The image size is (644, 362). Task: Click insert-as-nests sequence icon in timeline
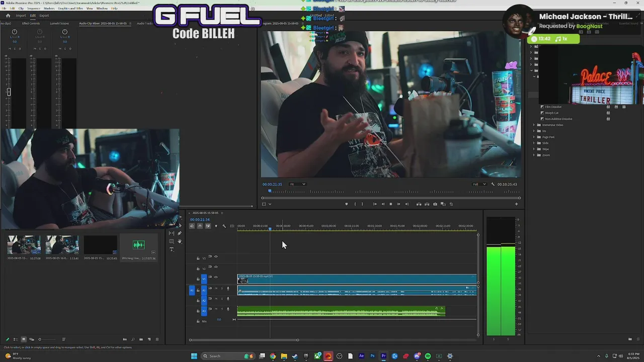[x=192, y=226]
